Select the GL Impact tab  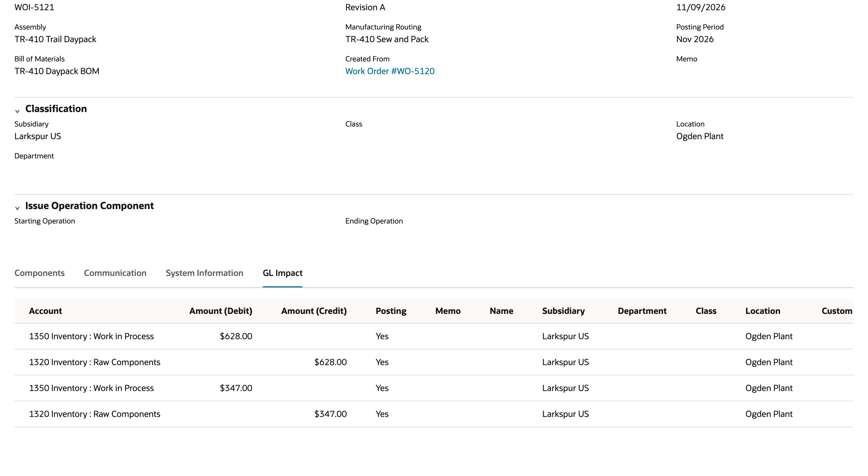282,273
